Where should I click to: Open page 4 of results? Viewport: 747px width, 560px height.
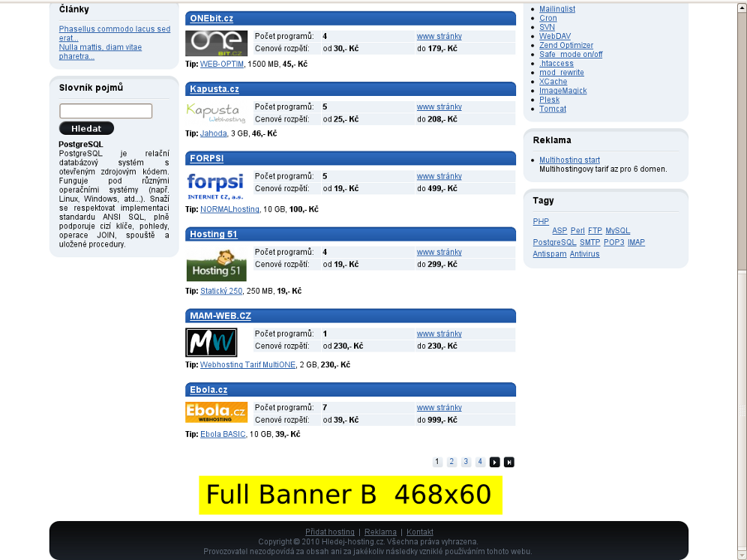(x=480, y=462)
